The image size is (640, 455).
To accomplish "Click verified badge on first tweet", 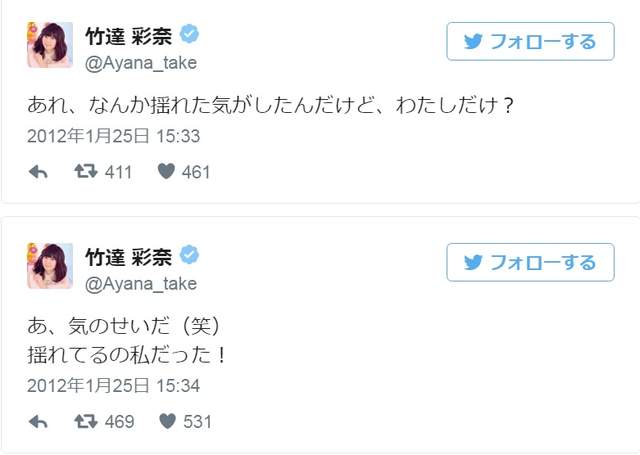I will [189, 37].
